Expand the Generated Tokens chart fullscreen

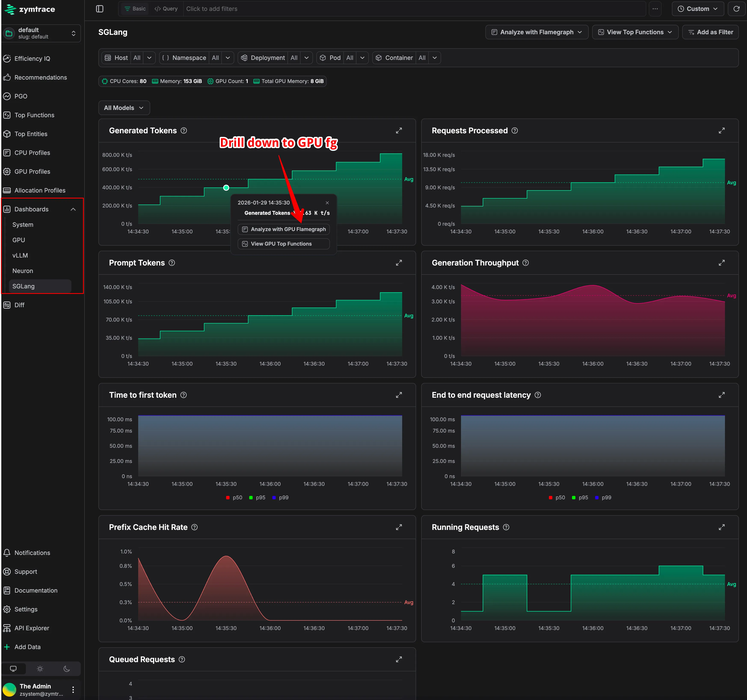click(x=399, y=130)
